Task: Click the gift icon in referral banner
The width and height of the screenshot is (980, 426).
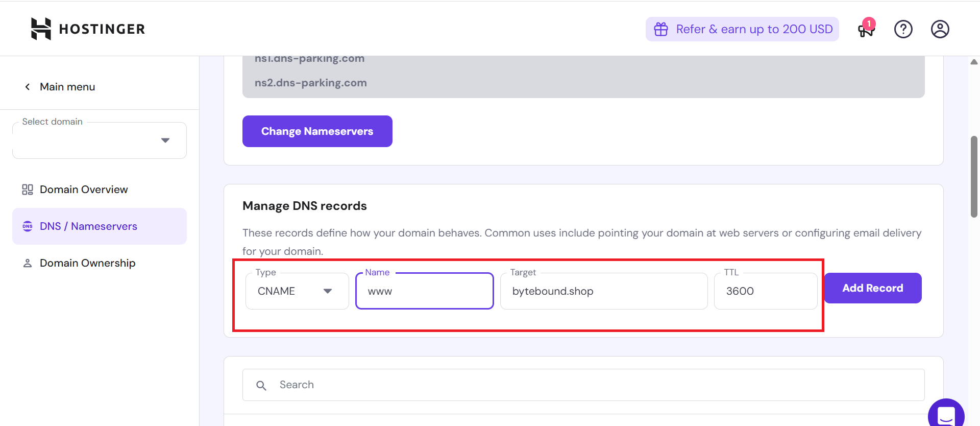Action: coord(661,29)
